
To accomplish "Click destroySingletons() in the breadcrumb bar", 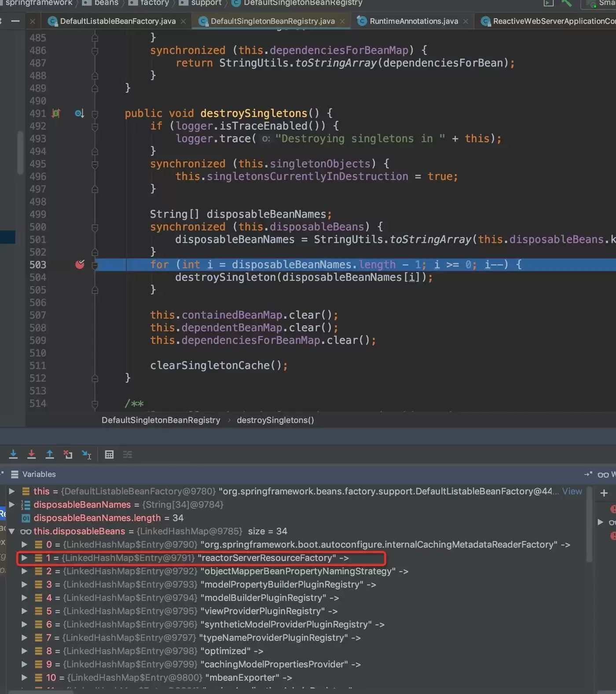I will (x=275, y=420).
